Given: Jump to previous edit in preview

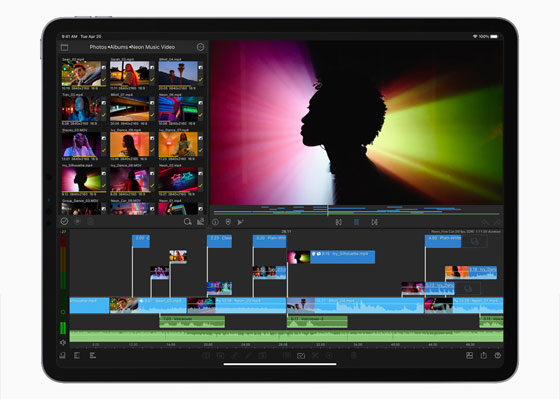Looking at the screenshot, I should click(339, 222).
